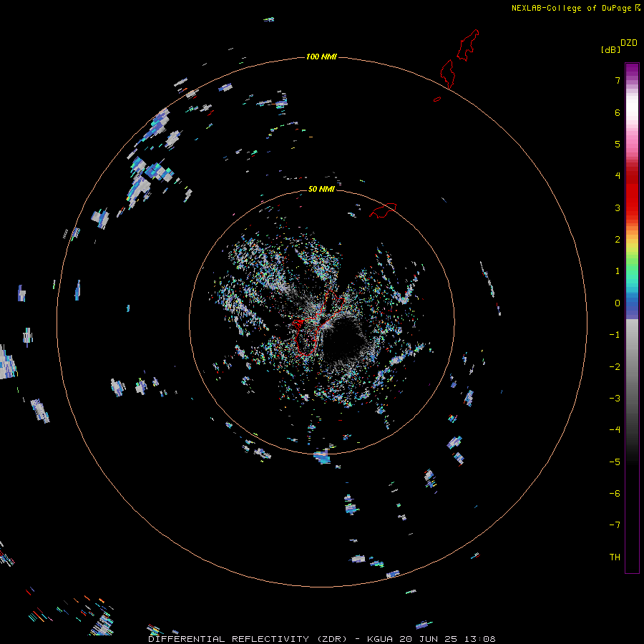Screen dimensions: 644x644
Task: Click the DZD label above the color scale
Action: coord(628,43)
